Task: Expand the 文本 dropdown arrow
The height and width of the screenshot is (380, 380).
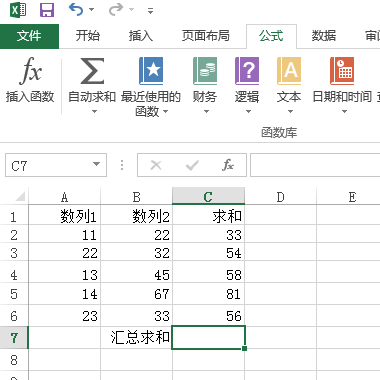Action: (x=290, y=111)
